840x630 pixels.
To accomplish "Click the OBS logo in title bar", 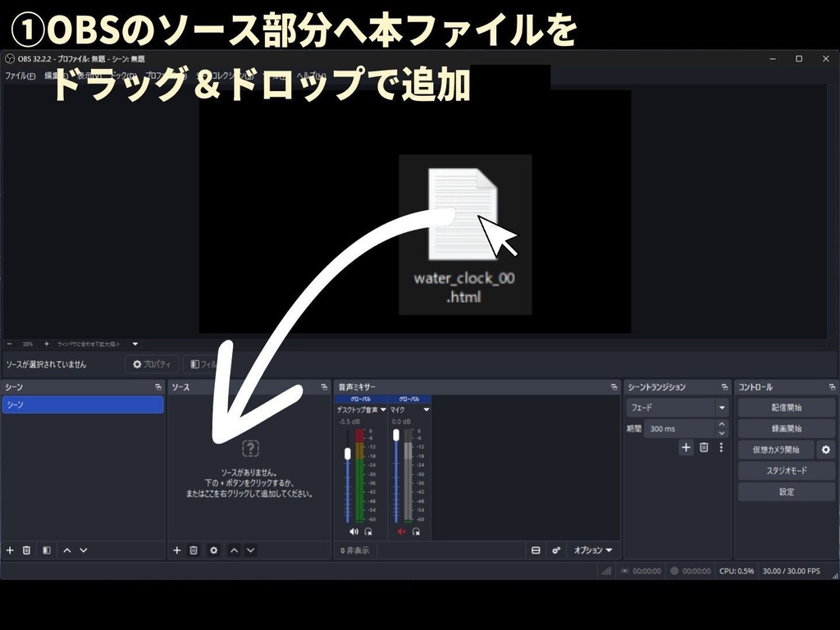I will [x=9, y=58].
